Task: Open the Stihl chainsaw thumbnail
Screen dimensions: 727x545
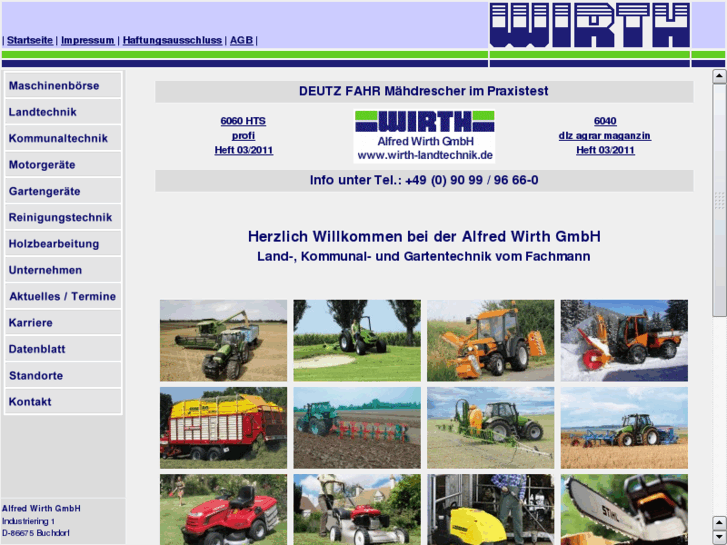Action: click(x=624, y=509)
